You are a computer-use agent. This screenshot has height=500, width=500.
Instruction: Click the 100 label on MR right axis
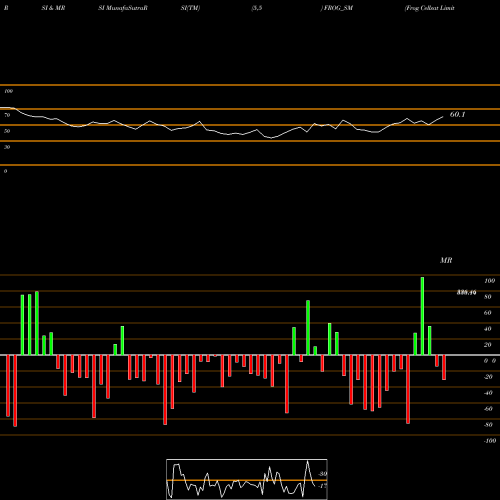(x=489, y=281)
